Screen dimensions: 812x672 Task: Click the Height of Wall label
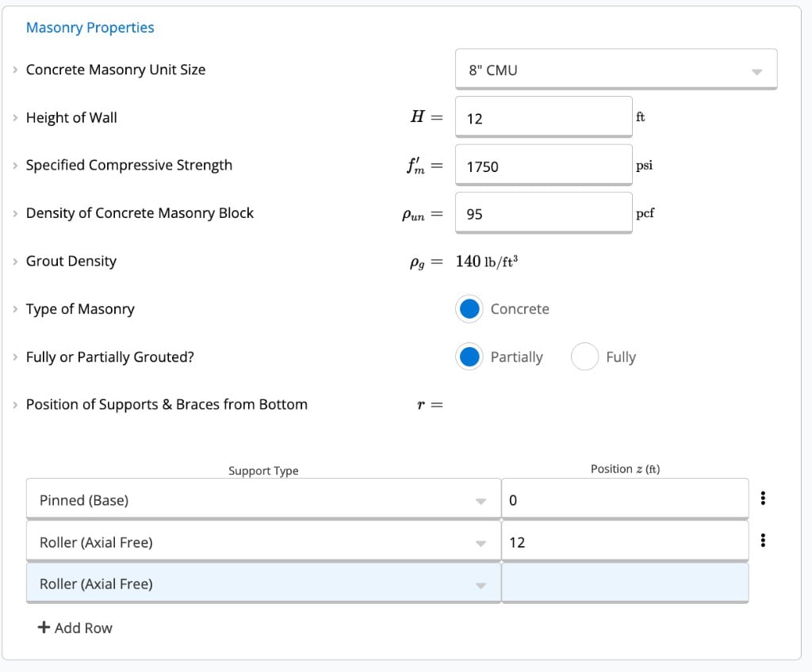tap(71, 117)
